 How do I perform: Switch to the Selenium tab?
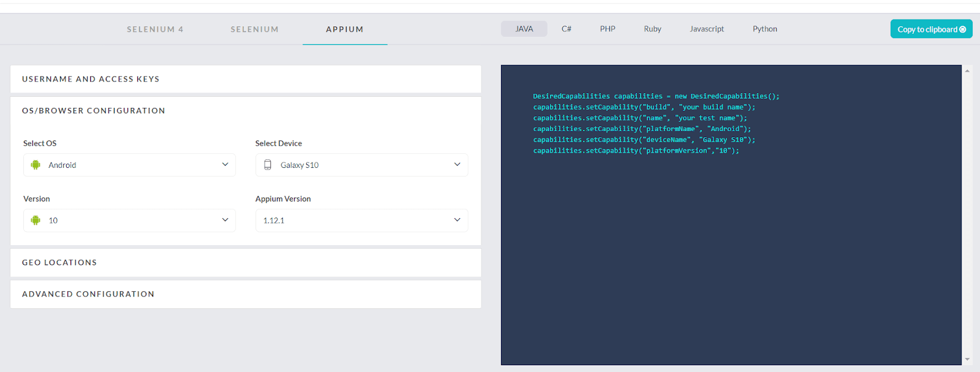[x=254, y=29]
